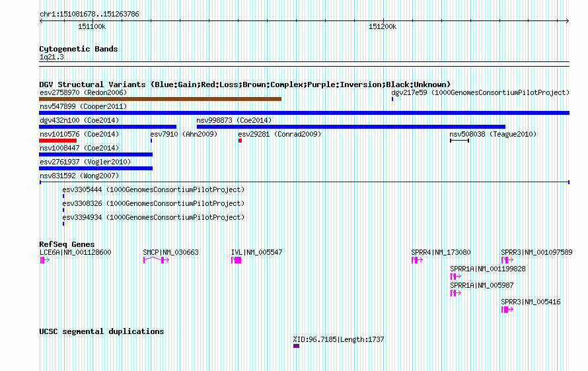Click the DGV Structural Variants track title
588x371 pixels.
click(x=244, y=84)
